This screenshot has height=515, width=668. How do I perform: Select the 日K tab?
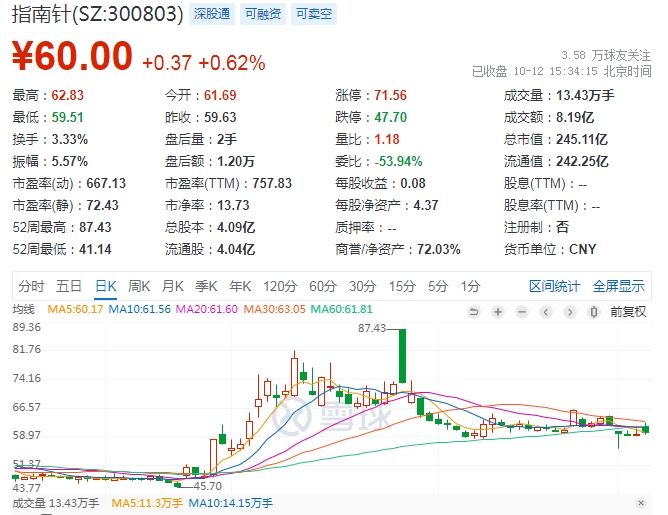tap(106, 286)
